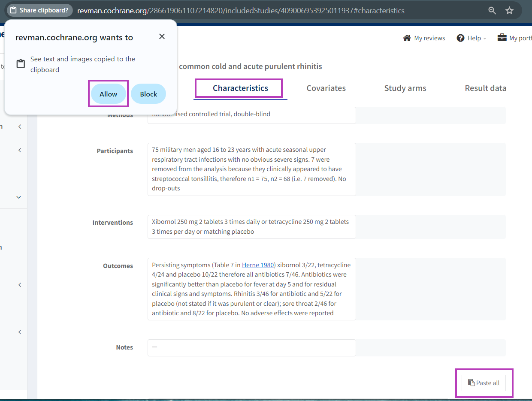This screenshot has width=532, height=401.
Task: Expand the downward chevron in left sidebar
Action: point(18,197)
